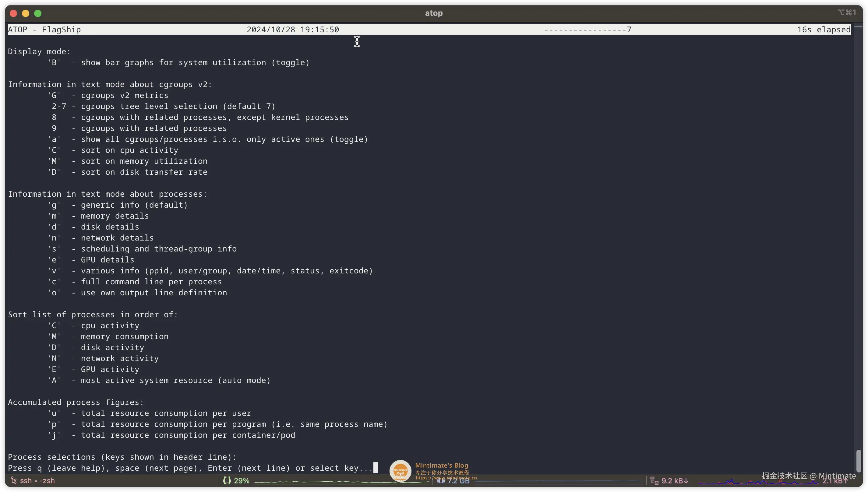Click the ⌥⌘1 window number indicator
Viewport: 868px width, 492px height.
pos(847,12)
